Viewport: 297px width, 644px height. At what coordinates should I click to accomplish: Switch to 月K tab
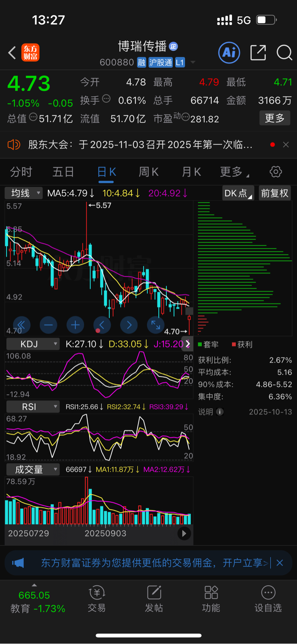pyautogui.click(x=191, y=172)
